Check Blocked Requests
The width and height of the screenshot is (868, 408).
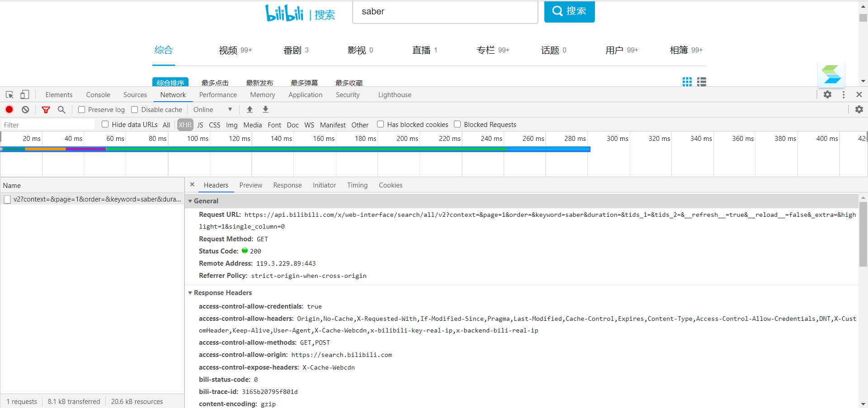(457, 124)
